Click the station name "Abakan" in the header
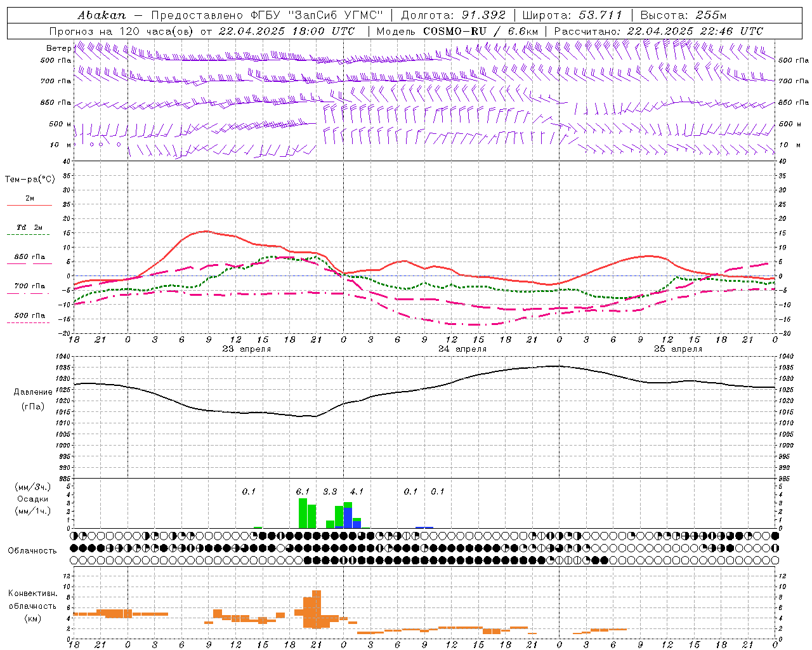812x650 pixels. coord(102,15)
